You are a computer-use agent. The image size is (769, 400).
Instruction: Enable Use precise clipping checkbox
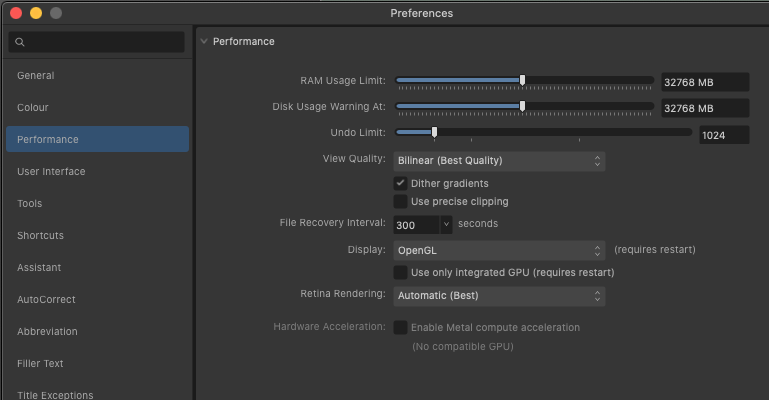[400, 201]
